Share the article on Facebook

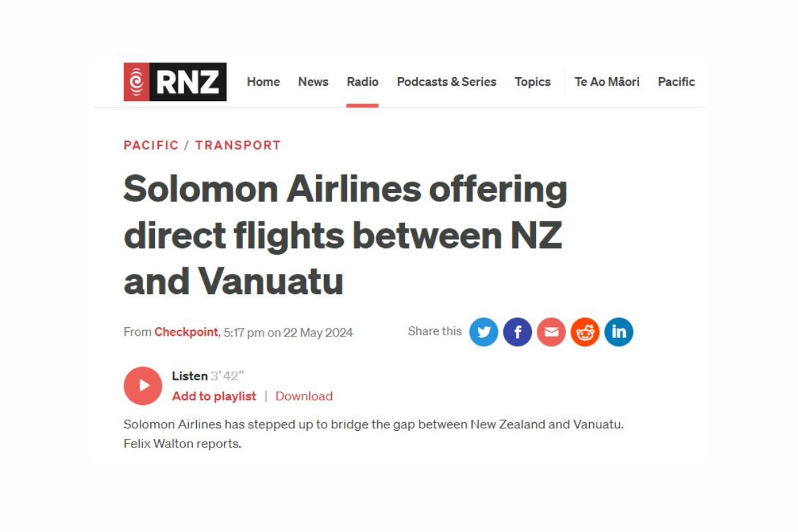click(x=517, y=332)
